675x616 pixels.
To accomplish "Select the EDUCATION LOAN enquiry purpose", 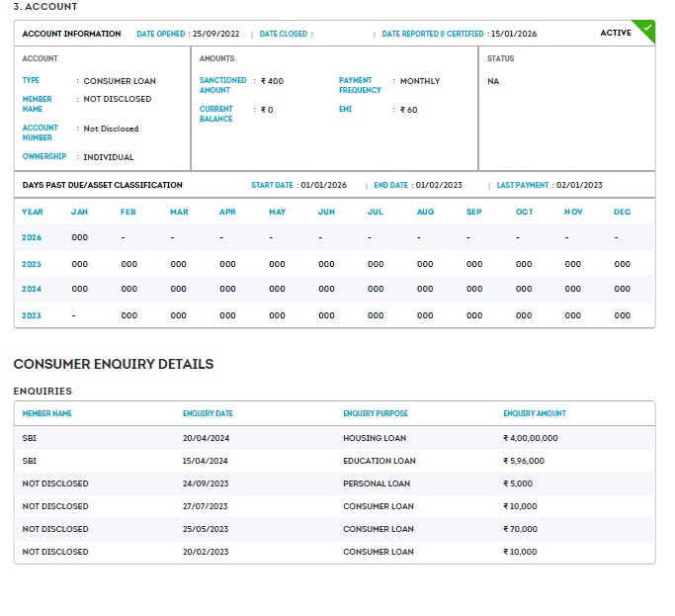I will (380, 461).
